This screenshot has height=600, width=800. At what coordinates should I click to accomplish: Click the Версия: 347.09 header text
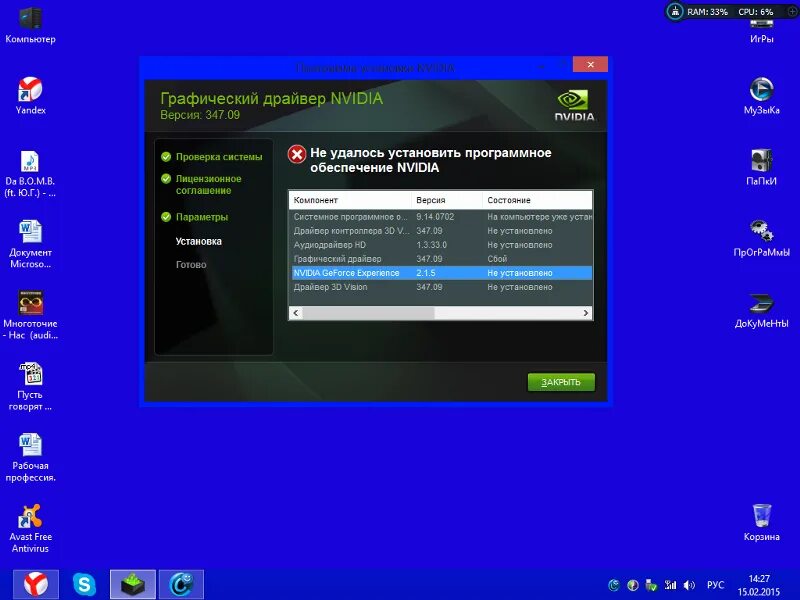(x=200, y=115)
